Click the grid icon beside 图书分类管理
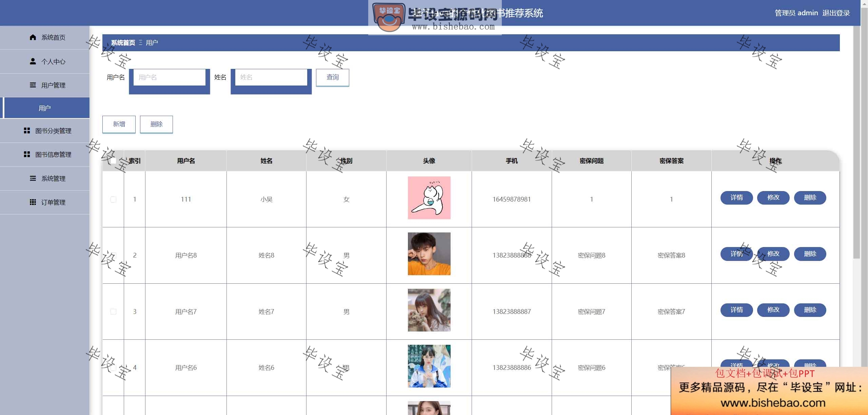The image size is (868, 415). click(x=27, y=131)
